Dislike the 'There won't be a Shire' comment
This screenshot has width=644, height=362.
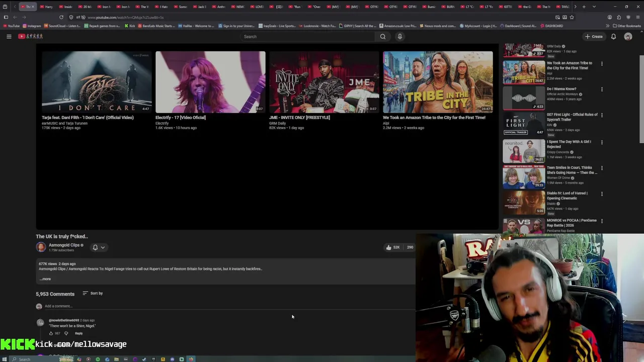click(66, 333)
